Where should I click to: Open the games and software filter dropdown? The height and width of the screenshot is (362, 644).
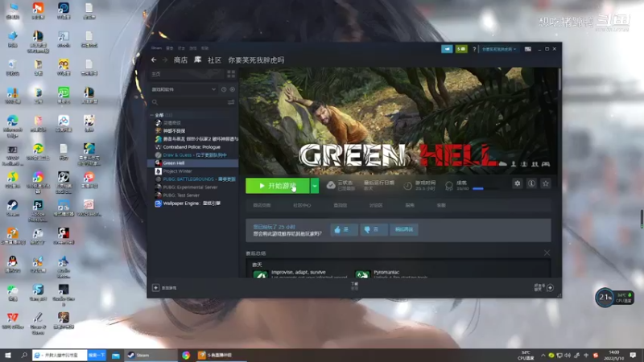click(184, 89)
